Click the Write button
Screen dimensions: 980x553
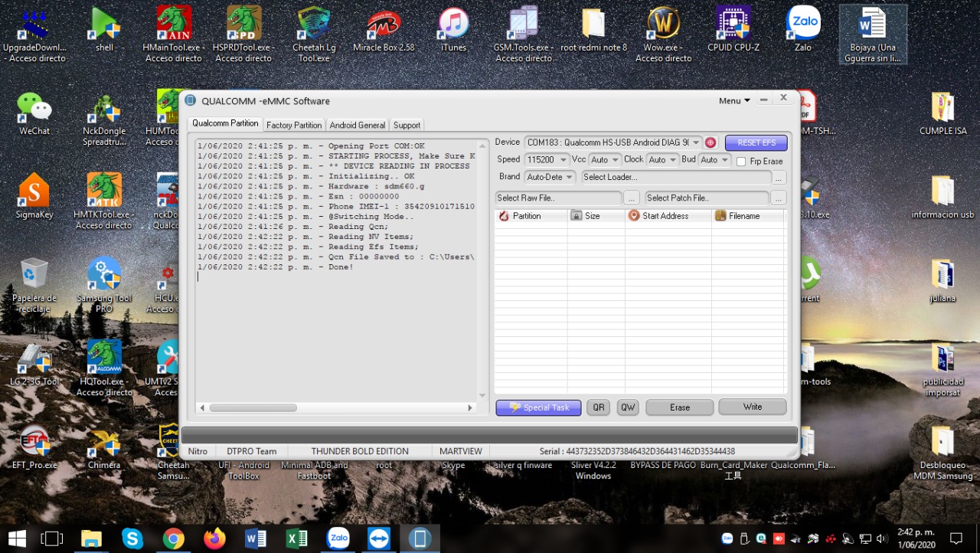(753, 407)
